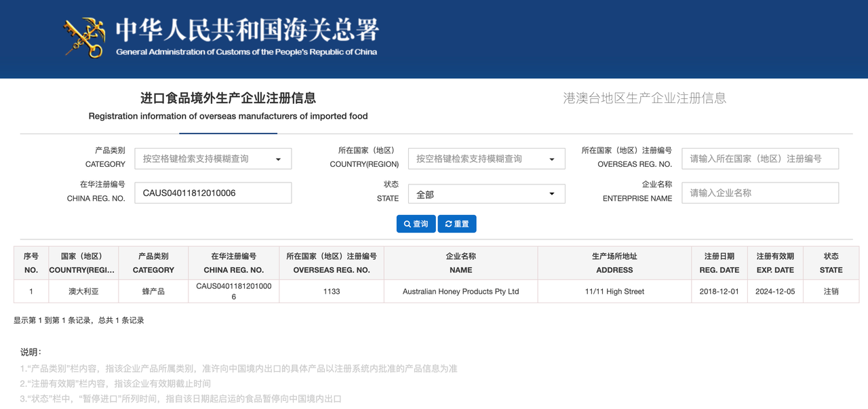Select Australian Honey Products Pty Ltd cell
The height and width of the screenshot is (409, 868).
tap(460, 291)
